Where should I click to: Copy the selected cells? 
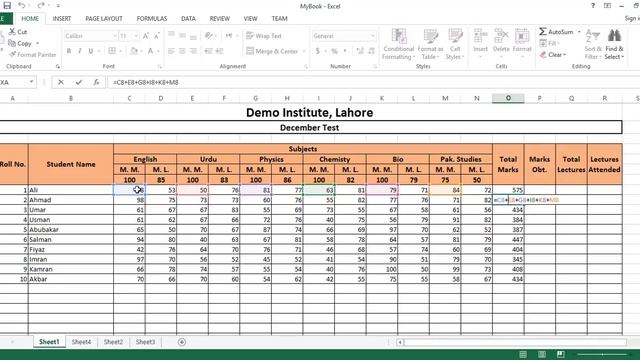20,43
